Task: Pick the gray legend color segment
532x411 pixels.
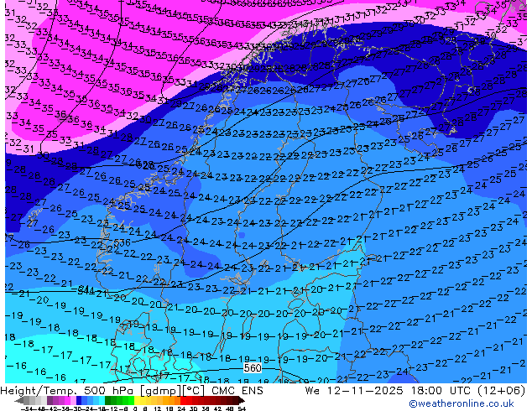Action: 27,400
